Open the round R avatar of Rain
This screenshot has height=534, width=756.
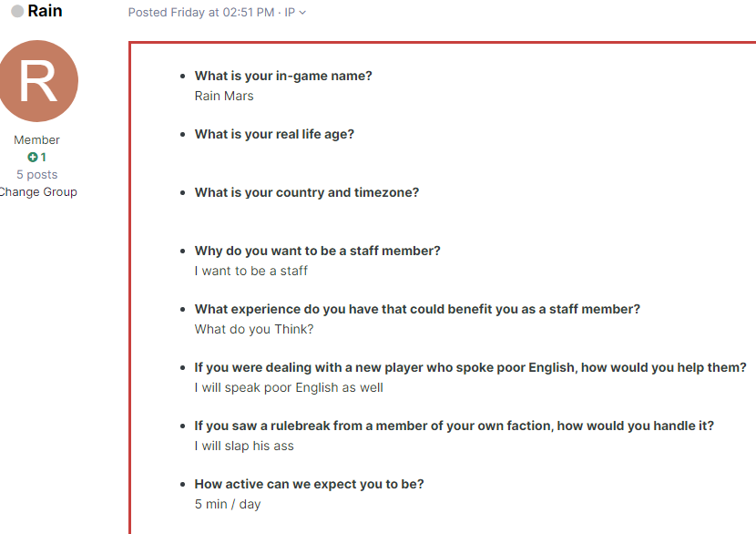tap(37, 80)
